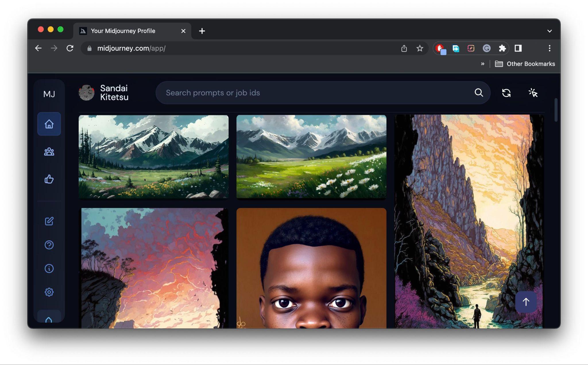Click the Sandai Kitetsu username
Screen dimensions: 588x365
pos(114,93)
